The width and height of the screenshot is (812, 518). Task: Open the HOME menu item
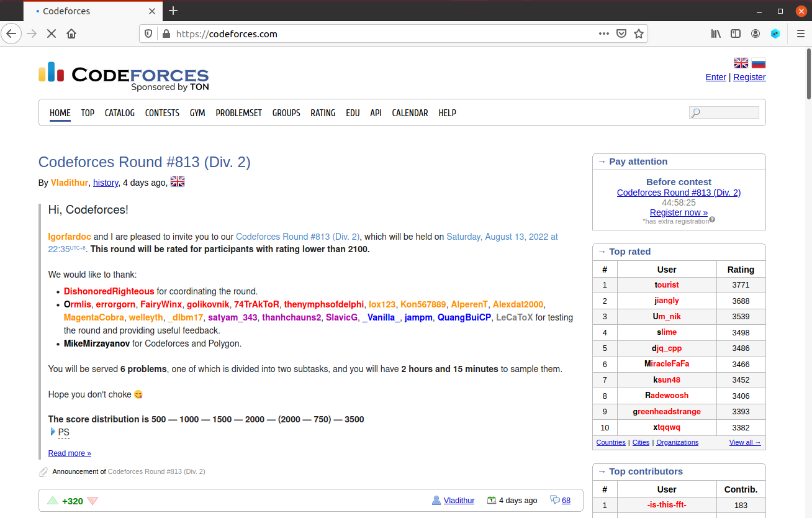[60, 113]
